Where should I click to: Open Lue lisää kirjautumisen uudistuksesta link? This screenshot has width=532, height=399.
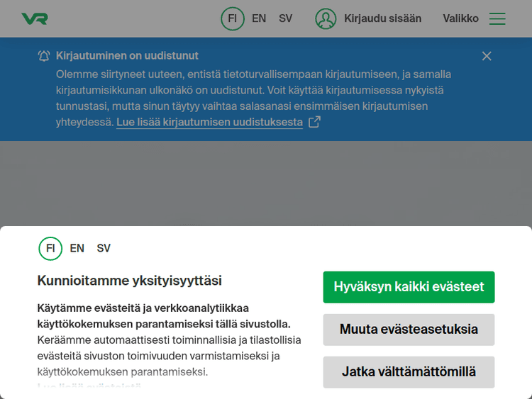tap(209, 122)
